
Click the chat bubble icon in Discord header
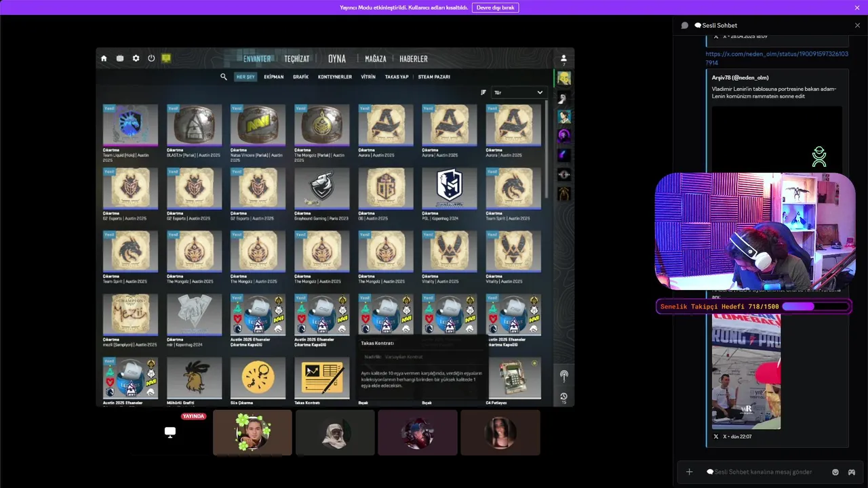click(x=685, y=25)
